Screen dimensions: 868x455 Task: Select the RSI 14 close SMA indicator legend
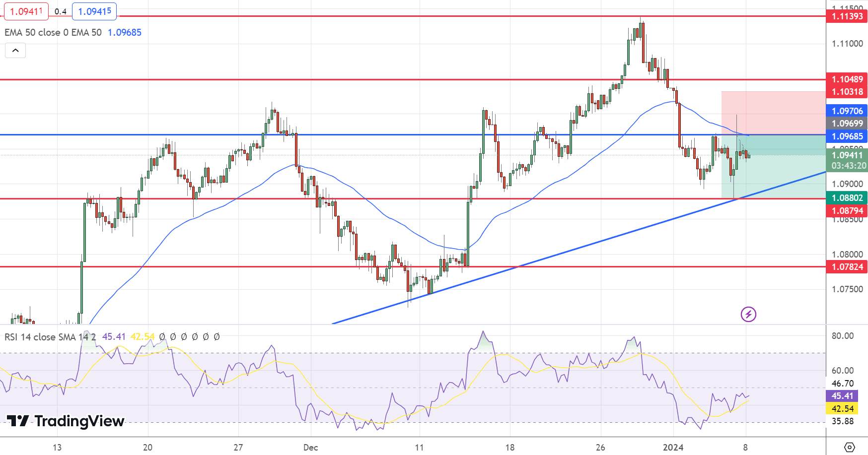point(50,337)
